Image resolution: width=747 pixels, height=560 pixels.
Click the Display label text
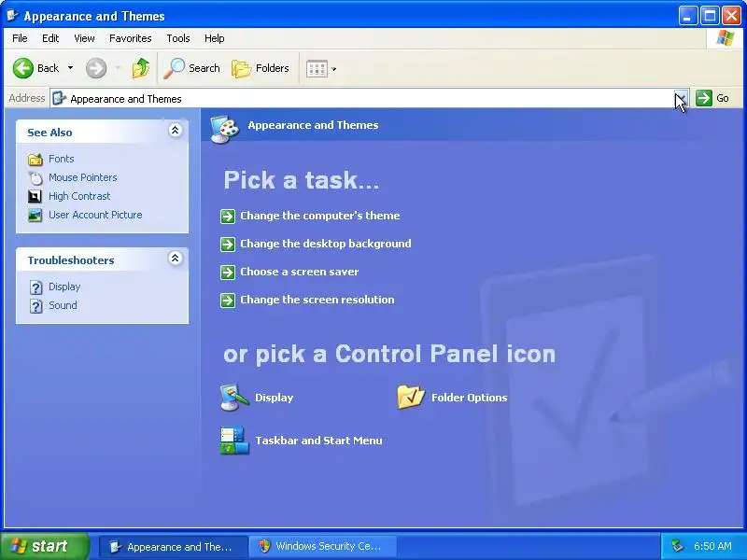[x=275, y=398]
